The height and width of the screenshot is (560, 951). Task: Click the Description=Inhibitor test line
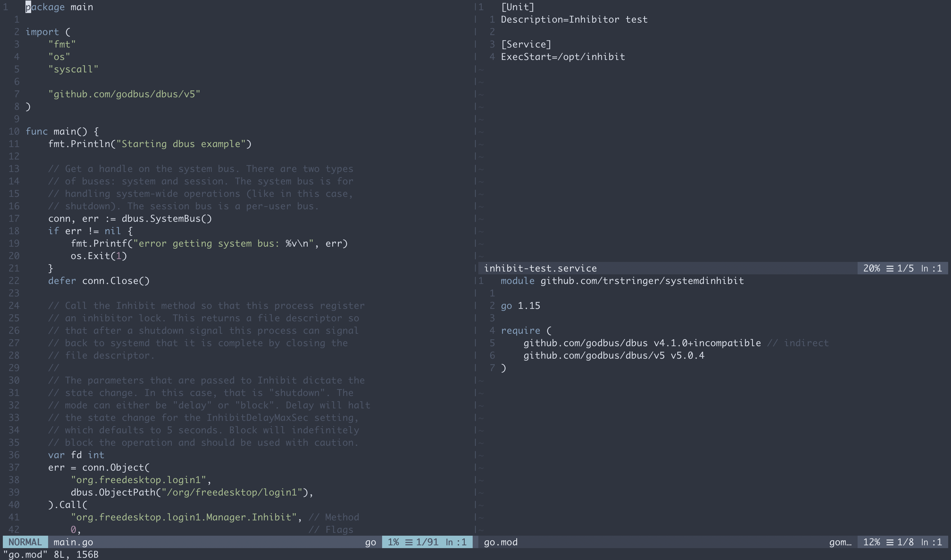point(574,19)
